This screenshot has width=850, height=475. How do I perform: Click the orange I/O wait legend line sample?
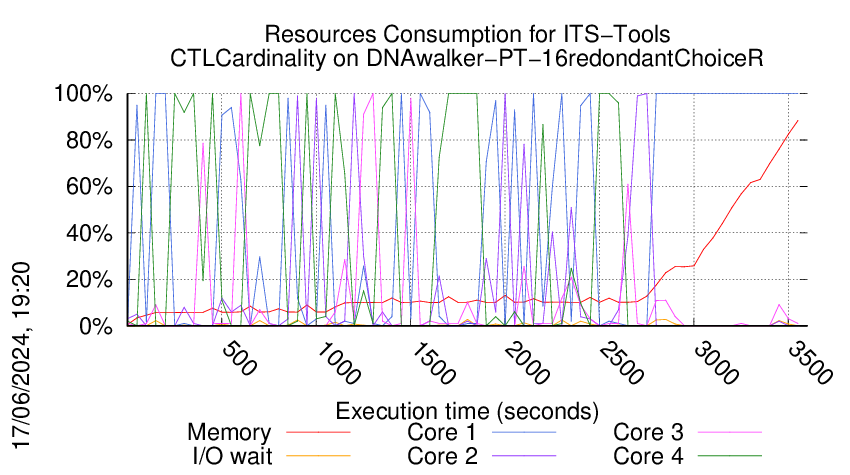[x=318, y=456]
